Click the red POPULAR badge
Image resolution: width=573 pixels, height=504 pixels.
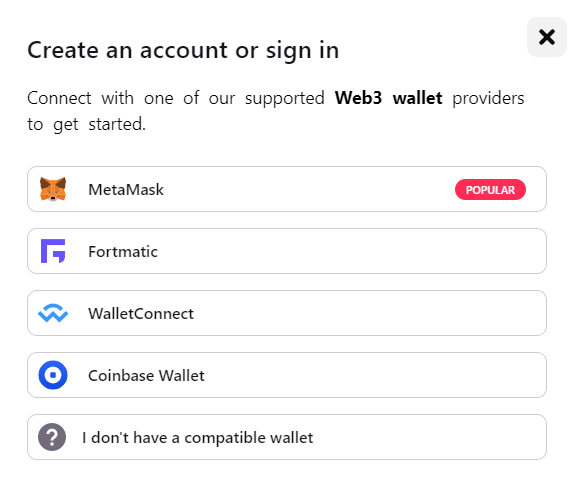click(490, 190)
